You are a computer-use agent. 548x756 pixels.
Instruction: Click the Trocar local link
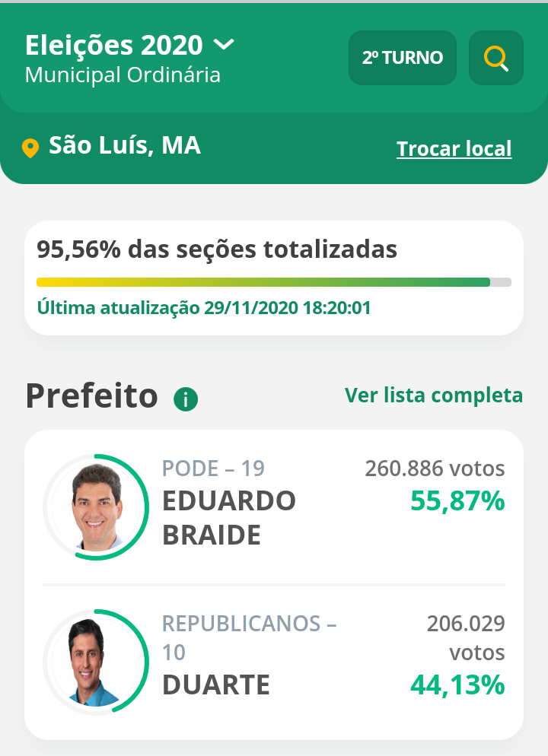click(x=454, y=148)
